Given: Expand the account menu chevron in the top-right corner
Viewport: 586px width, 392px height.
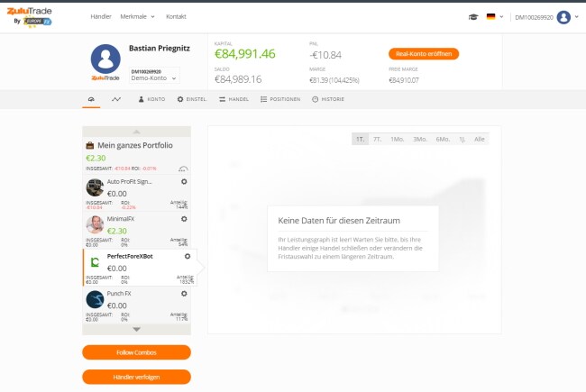Looking at the screenshot, I should click(x=577, y=17).
